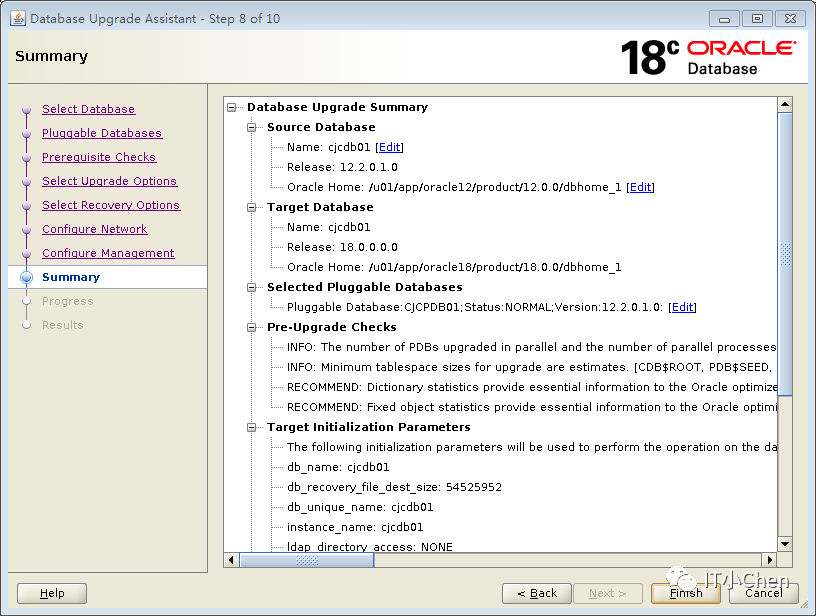This screenshot has height=616, width=816.
Task: Select the 'instance_name: cjcdb01' row
Action: click(x=355, y=528)
